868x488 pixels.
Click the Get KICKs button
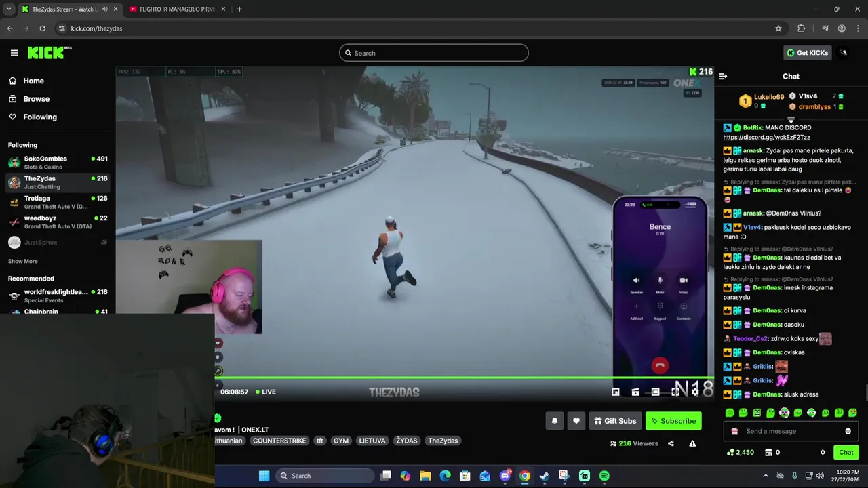point(808,53)
